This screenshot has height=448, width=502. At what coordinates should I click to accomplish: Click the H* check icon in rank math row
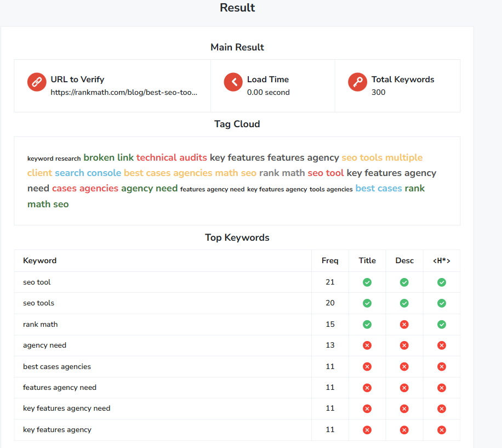pos(442,325)
